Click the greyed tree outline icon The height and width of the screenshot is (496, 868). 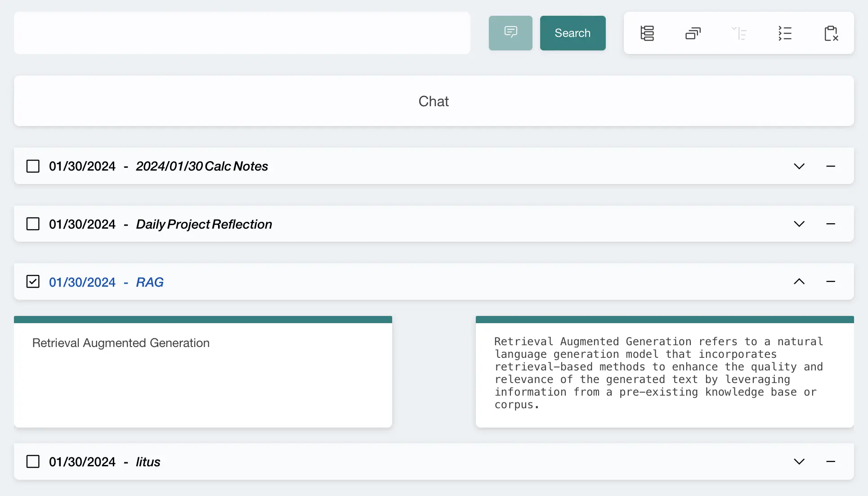point(739,33)
